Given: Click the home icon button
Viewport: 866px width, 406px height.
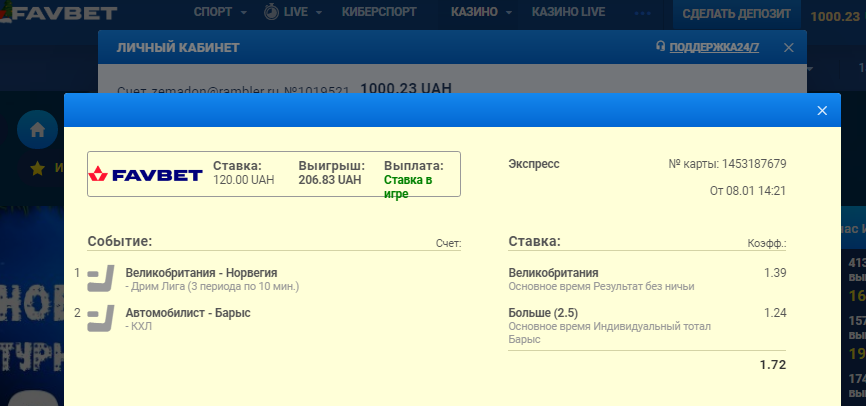Looking at the screenshot, I should click(x=37, y=130).
